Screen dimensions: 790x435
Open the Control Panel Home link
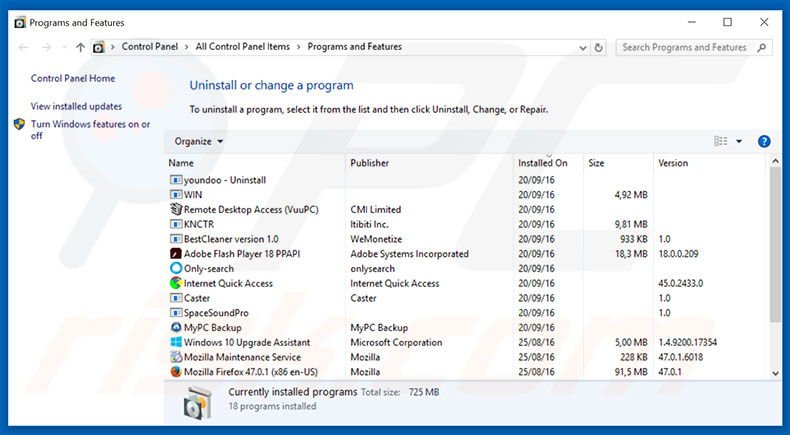(x=73, y=79)
